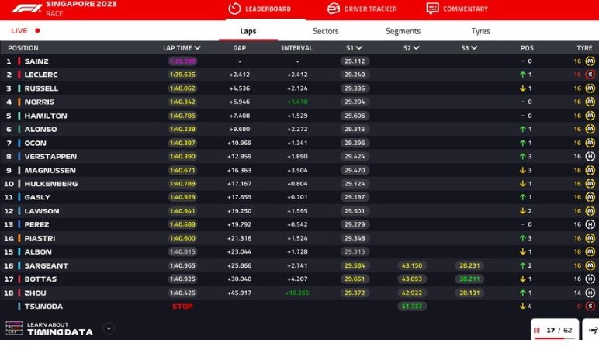This screenshot has height=364, width=599.
Task: Select the Tsunoda driver row
Action: point(44,307)
